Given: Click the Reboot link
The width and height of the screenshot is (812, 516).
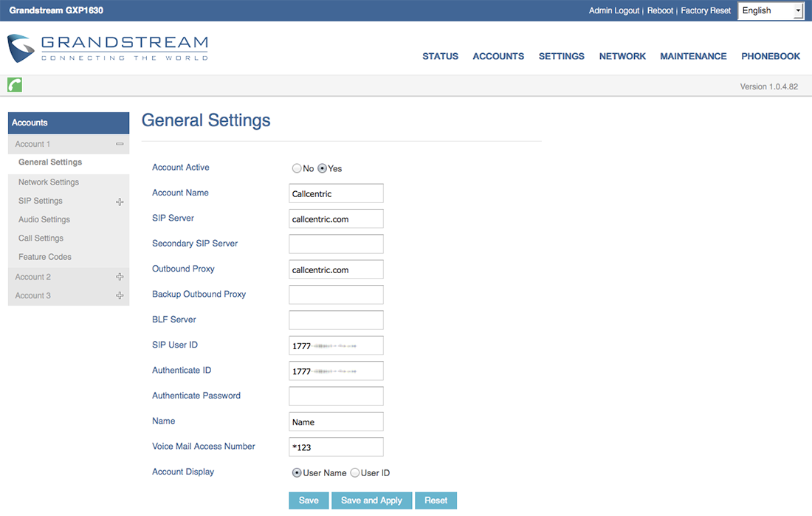Looking at the screenshot, I should [660, 10].
